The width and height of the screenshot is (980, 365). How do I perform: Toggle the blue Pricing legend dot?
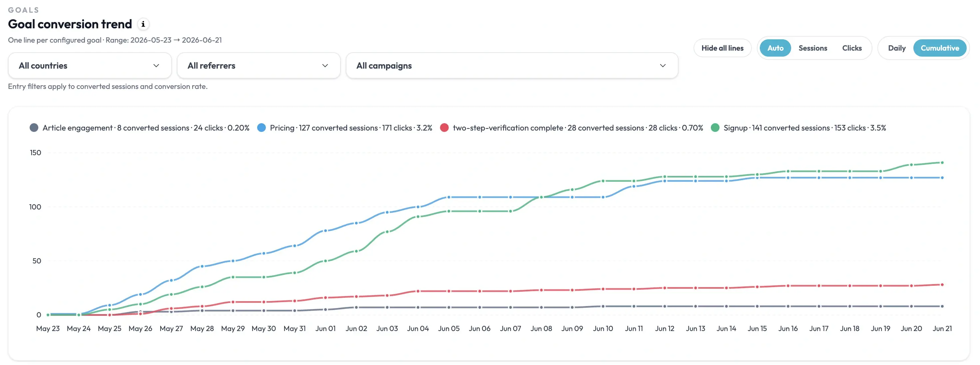[x=261, y=128]
